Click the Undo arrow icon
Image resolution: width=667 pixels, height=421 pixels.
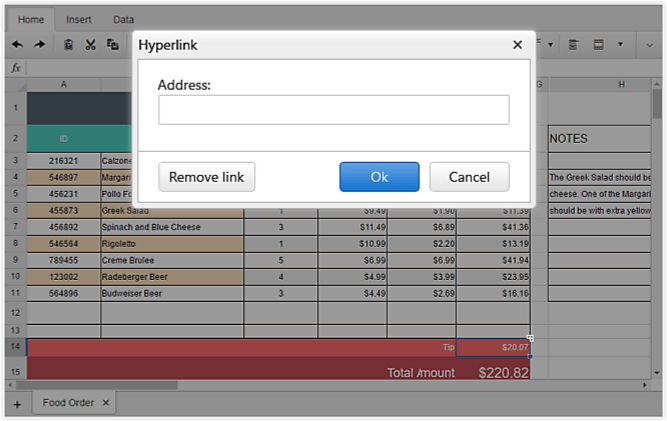17,44
